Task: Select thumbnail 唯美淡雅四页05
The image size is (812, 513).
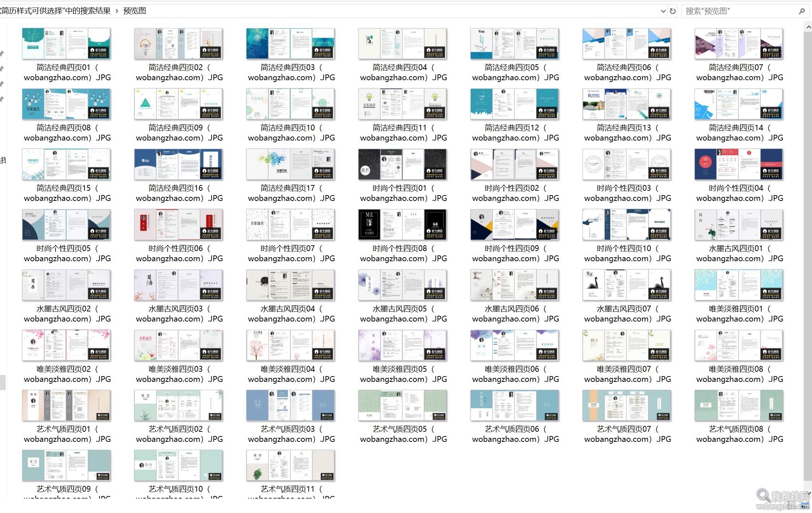Action: coord(403,345)
